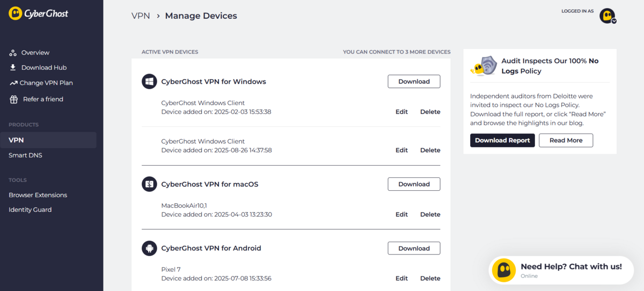Download CyberGhost VPN for Windows
Image resolution: width=644 pixels, height=291 pixels.
click(414, 81)
